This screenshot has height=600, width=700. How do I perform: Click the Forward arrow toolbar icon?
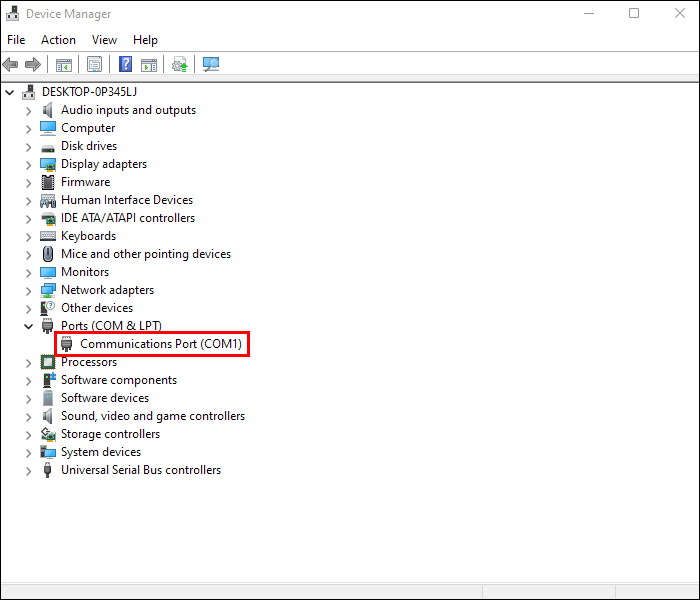coord(33,65)
